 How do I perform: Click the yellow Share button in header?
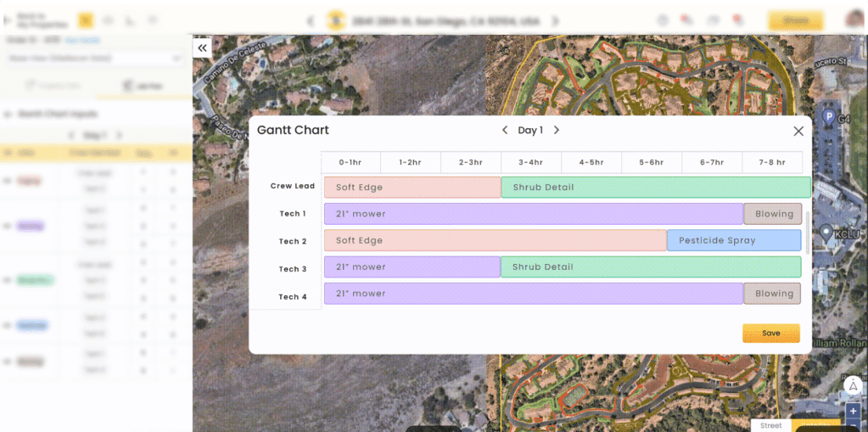click(795, 20)
